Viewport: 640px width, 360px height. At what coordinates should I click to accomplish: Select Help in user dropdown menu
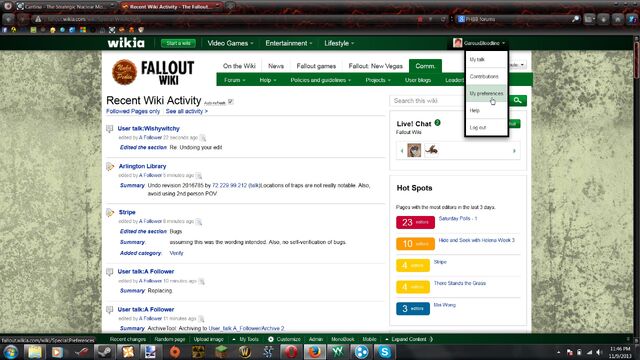click(x=486, y=110)
